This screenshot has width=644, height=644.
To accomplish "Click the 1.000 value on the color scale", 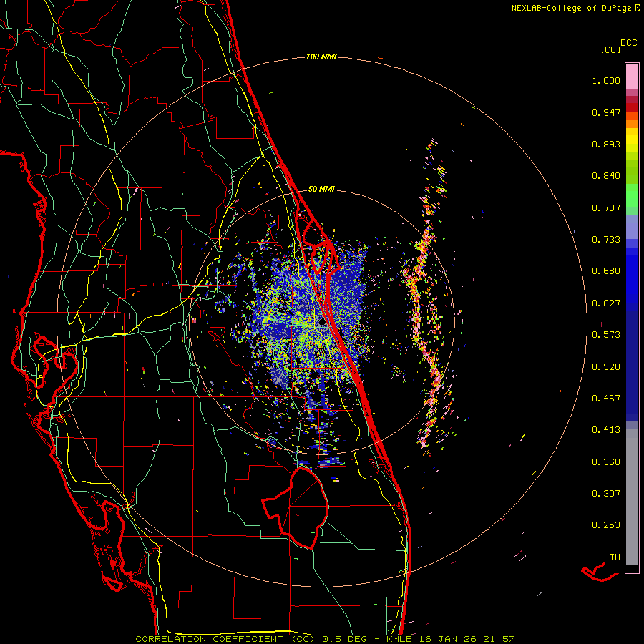I will click(x=606, y=80).
